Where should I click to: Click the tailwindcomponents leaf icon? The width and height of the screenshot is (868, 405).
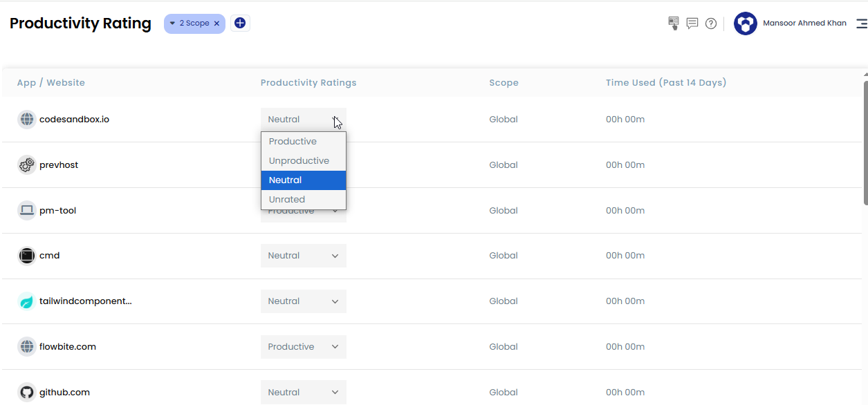[x=26, y=301]
